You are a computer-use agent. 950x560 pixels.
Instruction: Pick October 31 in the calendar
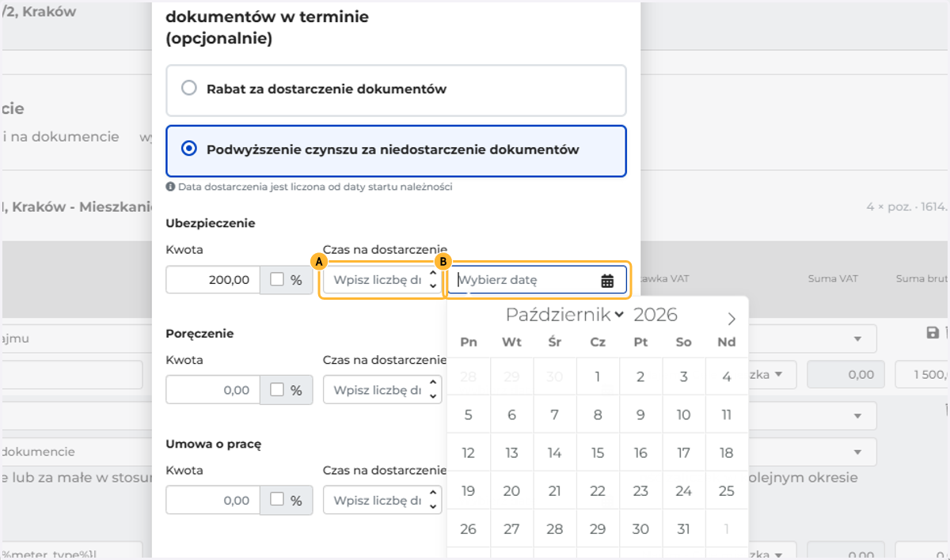click(684, 529)
